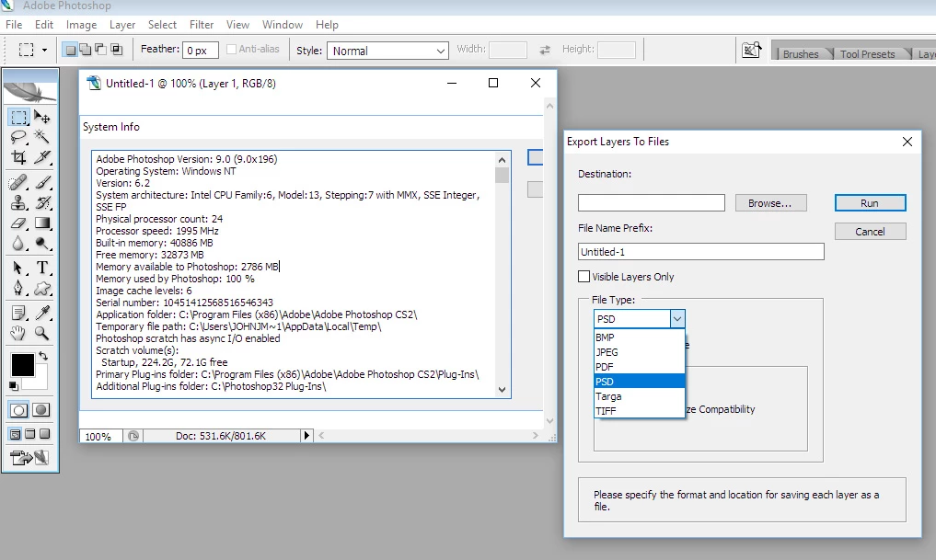
Task: Select the Notes tool
Action: (18, 313)
